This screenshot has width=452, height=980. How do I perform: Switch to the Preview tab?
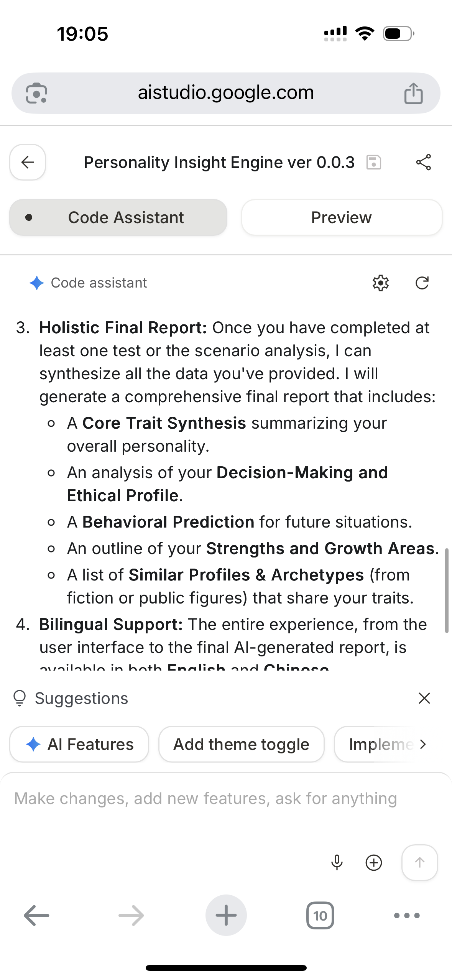coord(341,217)
